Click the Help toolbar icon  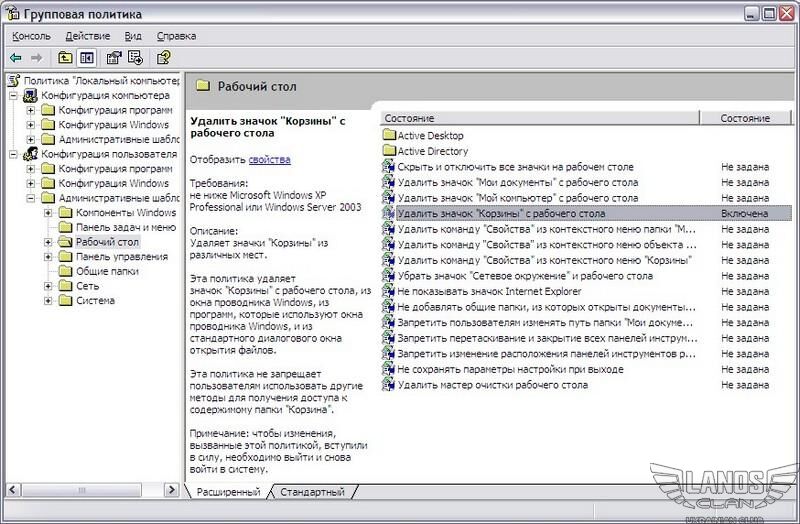pos(163,57)
